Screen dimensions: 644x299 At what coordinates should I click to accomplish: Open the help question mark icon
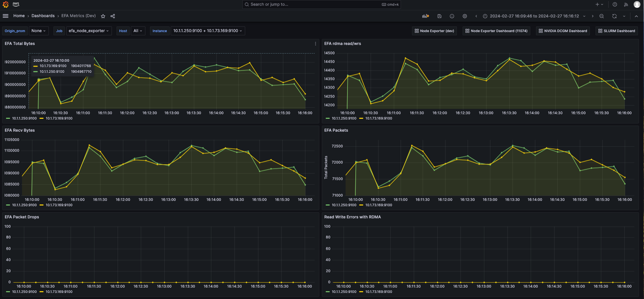tap(615, 4)
